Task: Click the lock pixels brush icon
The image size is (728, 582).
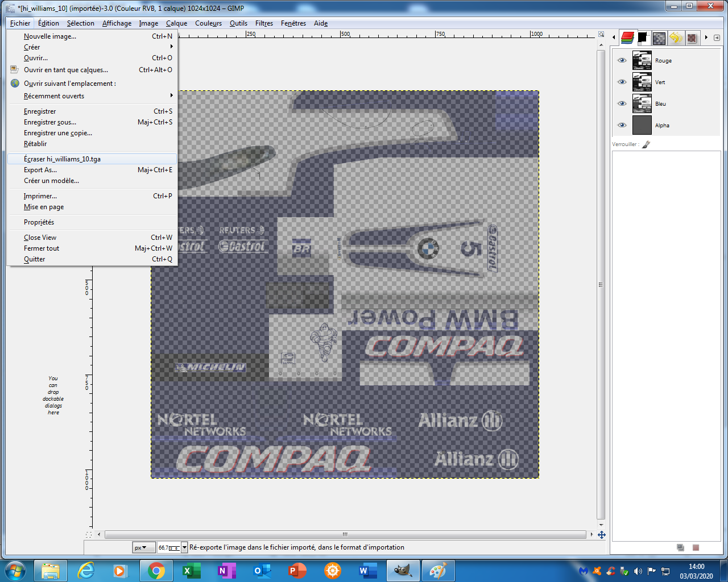Action: (646, 144)
